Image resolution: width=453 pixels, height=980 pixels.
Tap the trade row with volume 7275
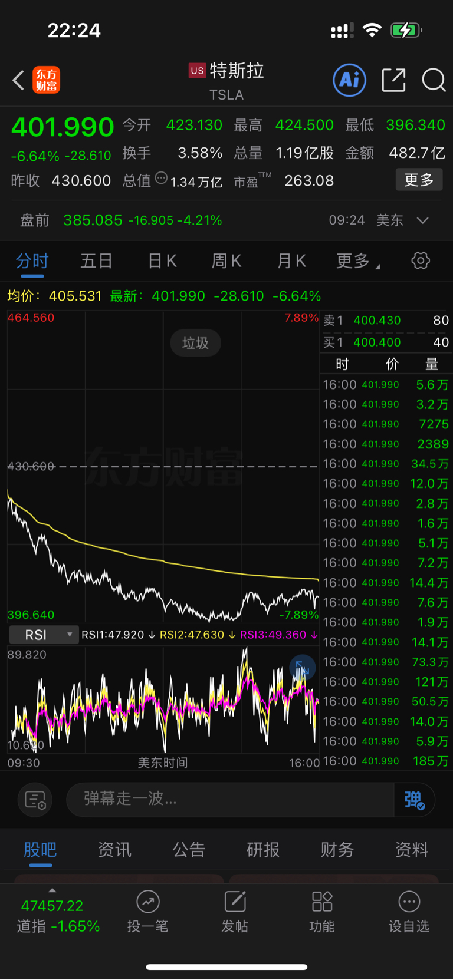(386, 424)
